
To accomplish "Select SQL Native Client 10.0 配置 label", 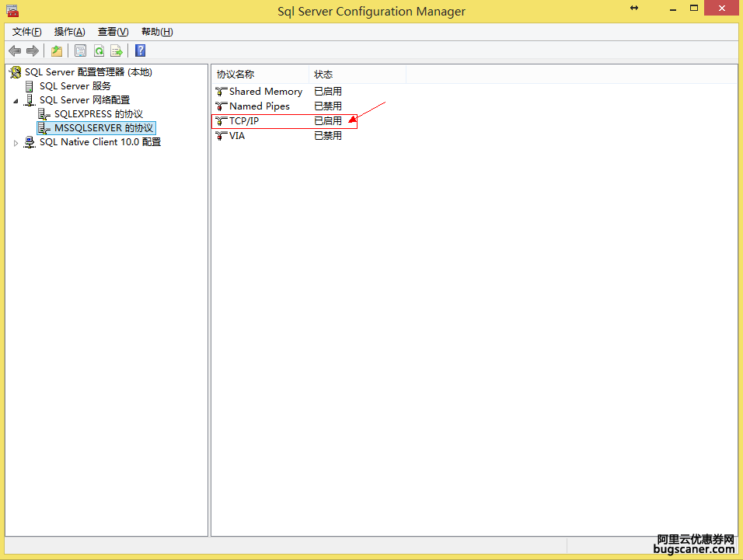I will [100, 142].
